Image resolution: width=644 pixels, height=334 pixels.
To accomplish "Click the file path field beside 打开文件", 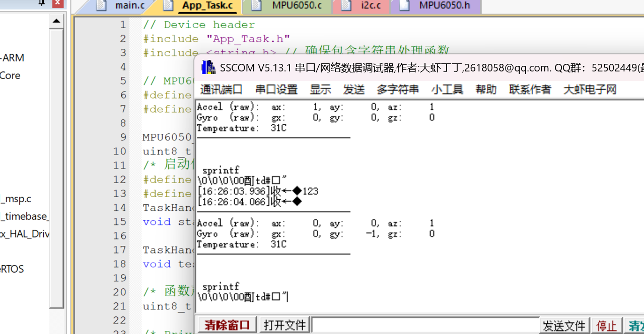I will tap(425, 325).
